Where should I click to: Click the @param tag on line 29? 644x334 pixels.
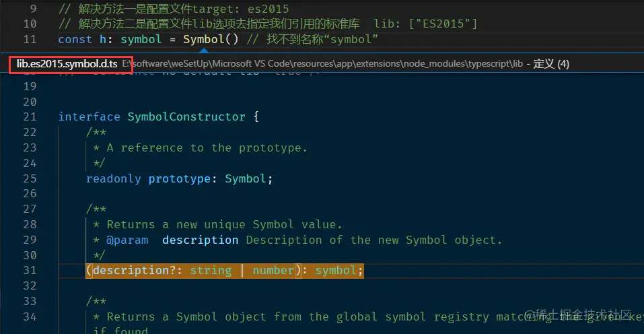pyautogui.click(x=127, y=240)
